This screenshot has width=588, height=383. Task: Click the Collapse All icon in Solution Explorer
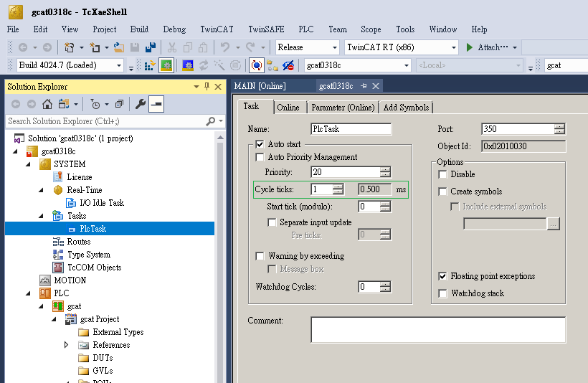click(119, 104)
